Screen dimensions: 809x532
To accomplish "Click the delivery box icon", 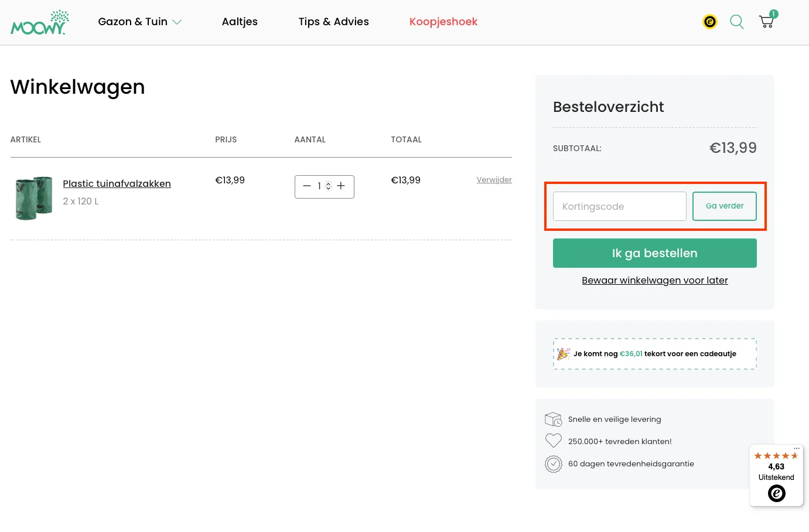I will click(x=553, y=419).
